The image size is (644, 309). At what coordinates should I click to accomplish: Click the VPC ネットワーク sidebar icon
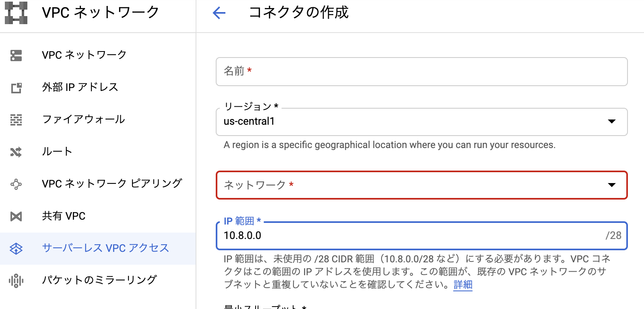(16, 56)
